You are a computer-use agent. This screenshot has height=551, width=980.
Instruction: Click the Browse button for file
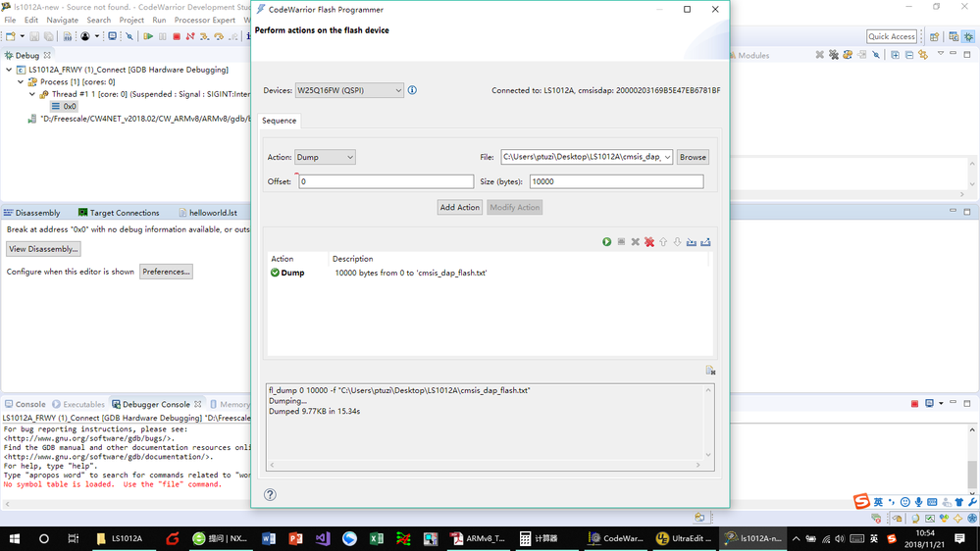coord(693,157)
